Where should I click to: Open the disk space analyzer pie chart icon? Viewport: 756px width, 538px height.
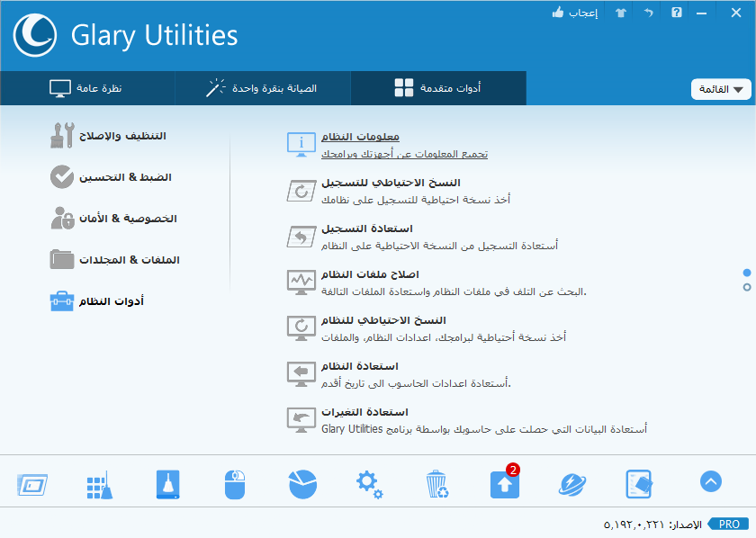point(302,484)
